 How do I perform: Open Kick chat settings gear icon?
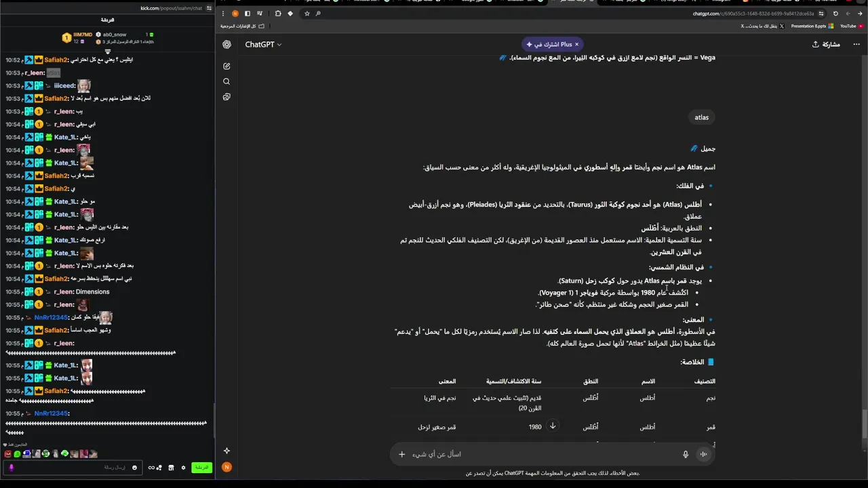tap(182, 468)
